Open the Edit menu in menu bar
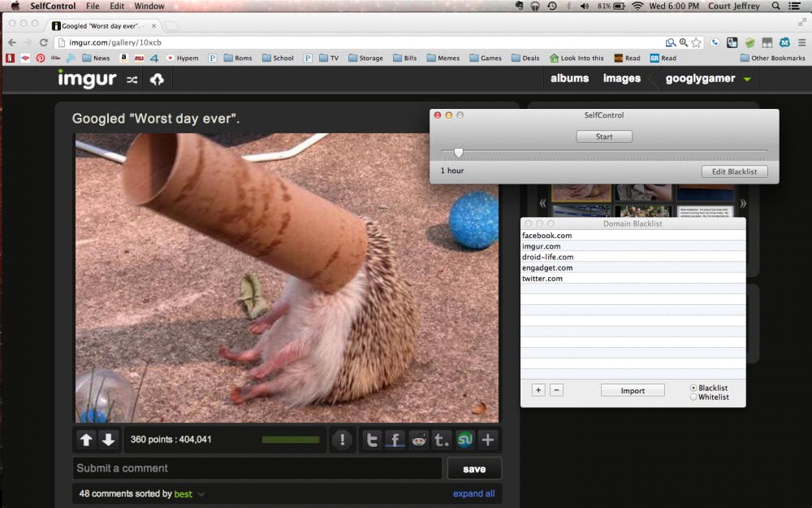This screenshot has height=508, width=812. [117, 6]
